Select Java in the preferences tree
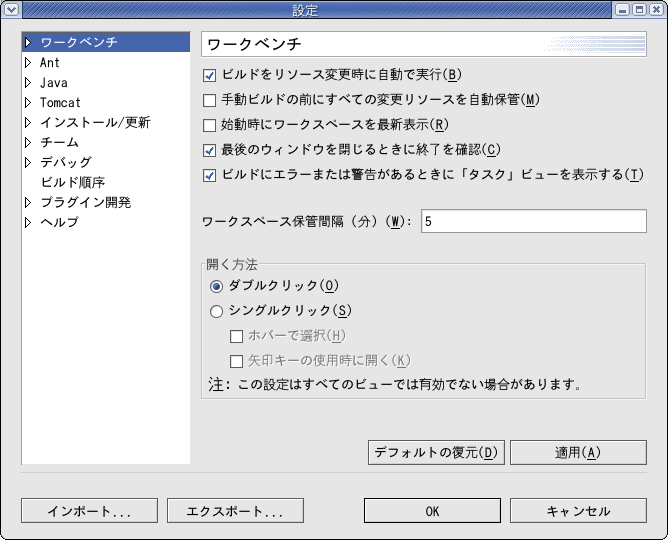This screenshot has width=668, height=540. coord(54,83)
